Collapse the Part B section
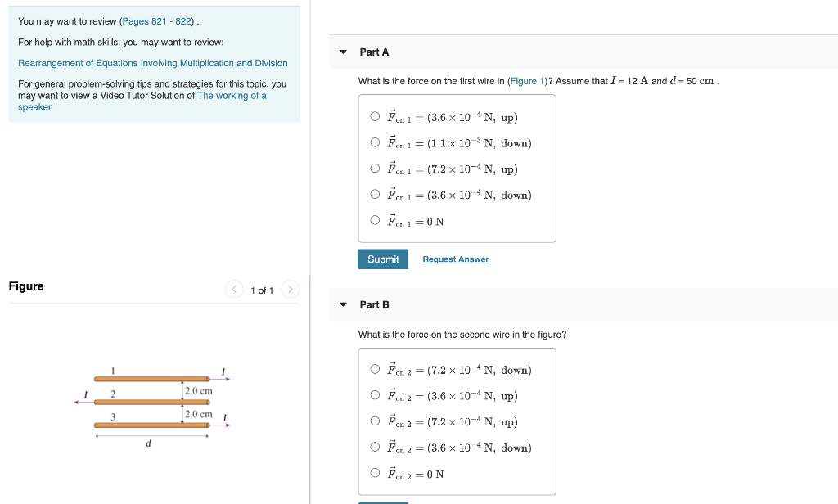This screenshot has height=504, width=838. pyautogui.click(x=342, y=304)
